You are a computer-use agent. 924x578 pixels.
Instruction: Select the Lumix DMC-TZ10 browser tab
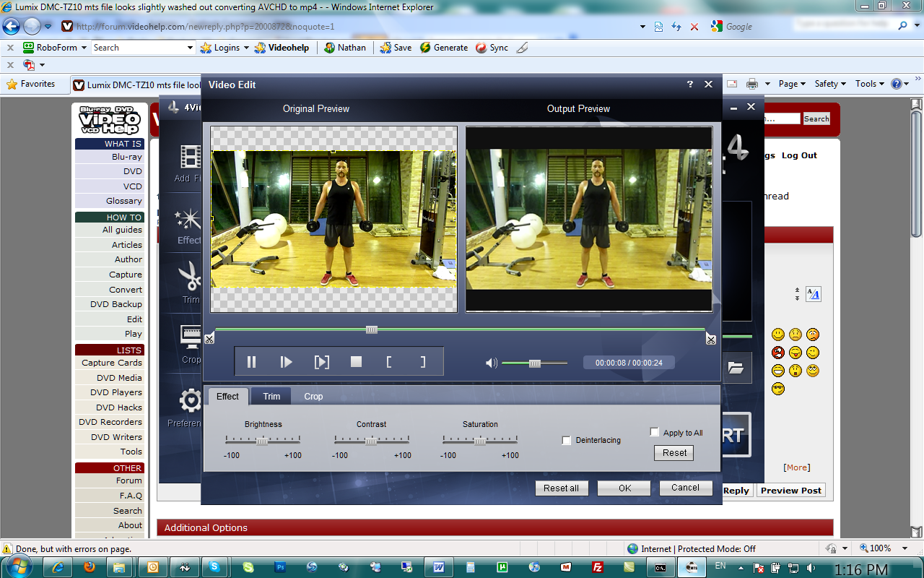point(137,85)
